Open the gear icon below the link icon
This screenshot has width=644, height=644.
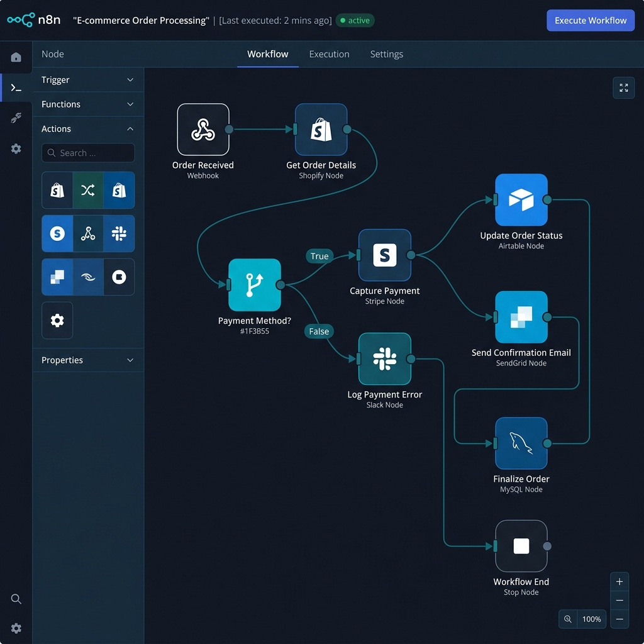pyautogui.click(x=16, y=148)
